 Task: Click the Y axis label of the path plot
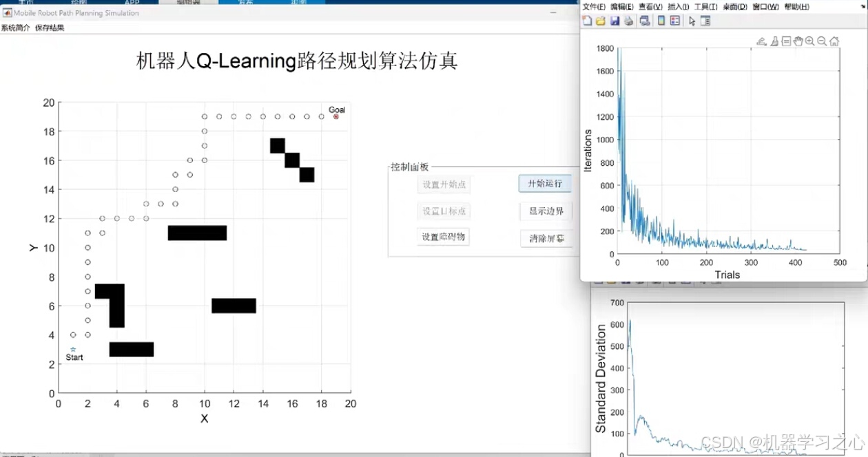point(34,248)
